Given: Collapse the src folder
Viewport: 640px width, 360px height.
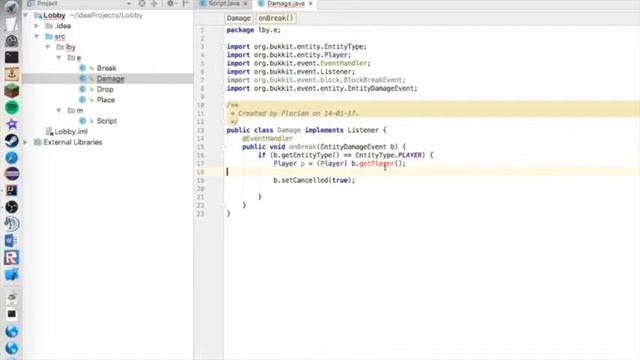Looking at the screenshot, I should tap(37, 36).
